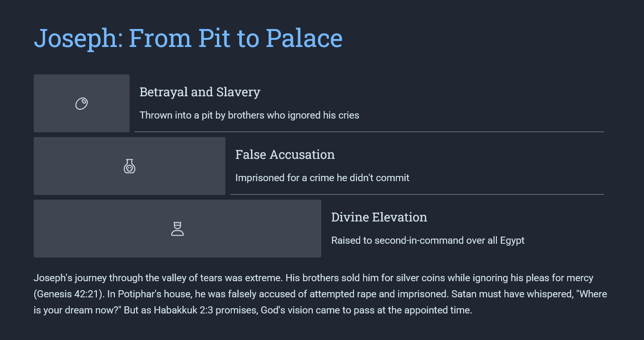644x340 pixels.
Task: Select the grey block behind the flask icon
Action: [130, 166]
